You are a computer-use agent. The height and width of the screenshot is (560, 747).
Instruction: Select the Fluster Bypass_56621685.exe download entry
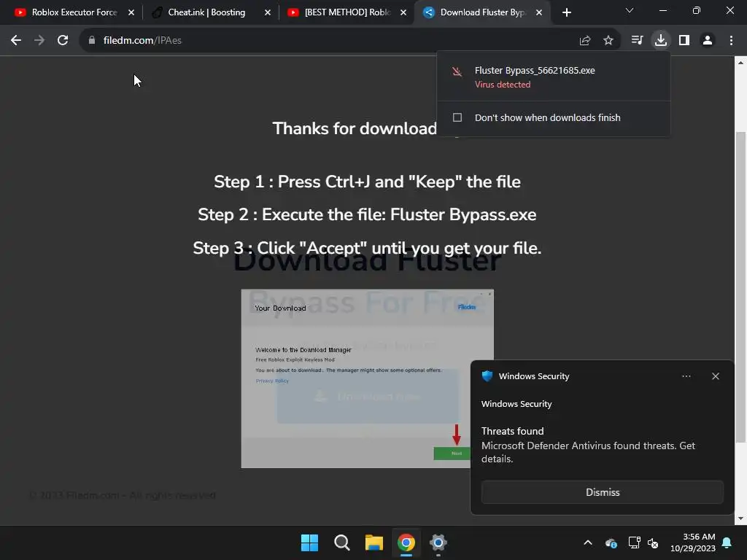[553, 77]
